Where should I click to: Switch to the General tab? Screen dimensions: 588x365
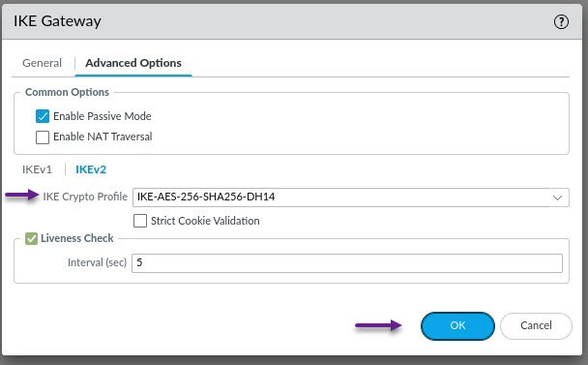click(42, 63)
